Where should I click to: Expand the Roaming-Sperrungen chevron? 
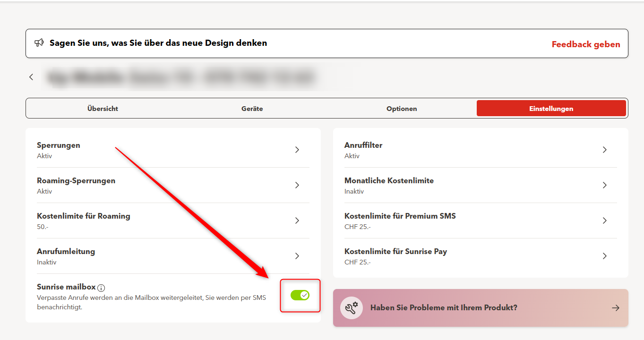tap(297, 185)
